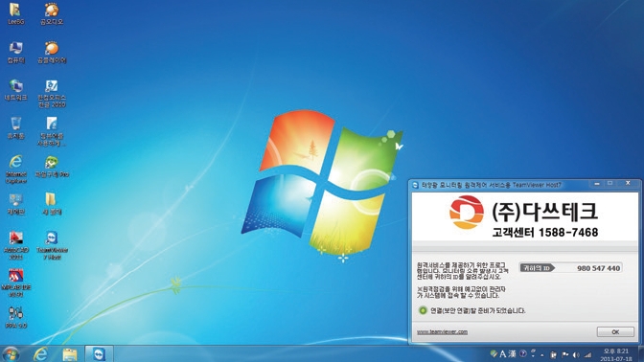Open the TeamViewer 7 Host desktop shortcut
644x362 pixels.
coord(52,244)
